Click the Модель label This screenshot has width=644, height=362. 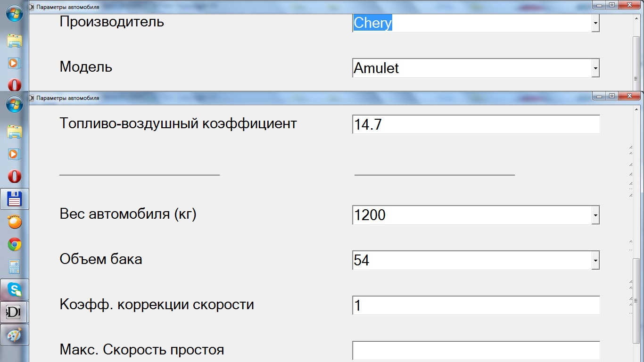coord(86,67)
